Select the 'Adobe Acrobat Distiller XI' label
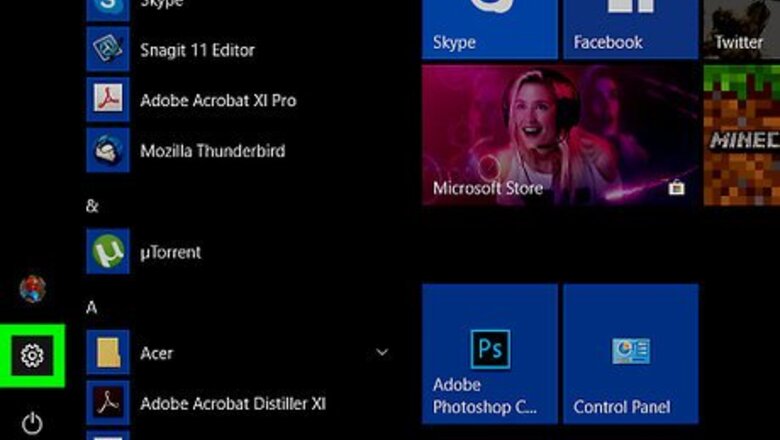Image resolution: width=780 pixels, height=440 pixels. (233, 403)
